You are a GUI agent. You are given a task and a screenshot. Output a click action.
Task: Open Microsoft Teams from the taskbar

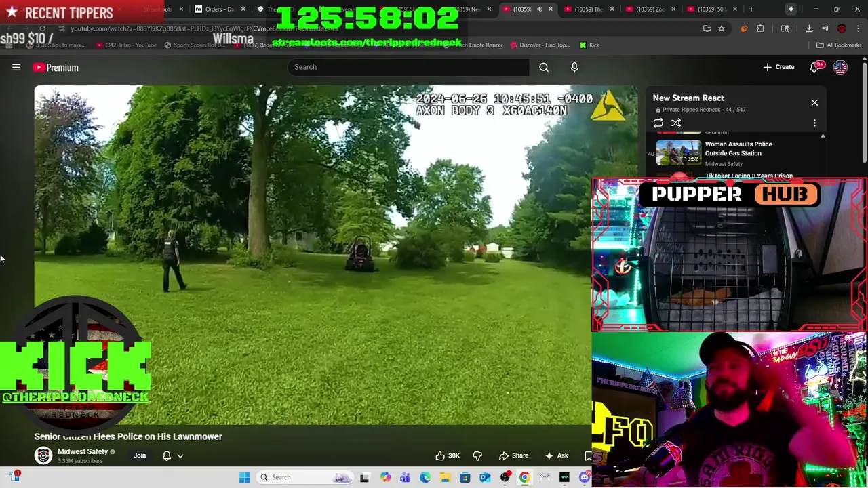(405, 477)
